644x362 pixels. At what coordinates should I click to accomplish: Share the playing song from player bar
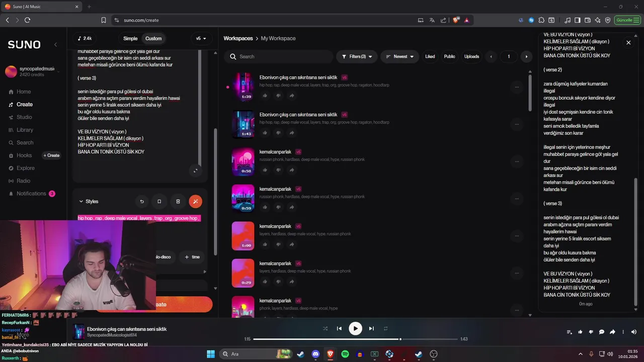pos(612,332)
